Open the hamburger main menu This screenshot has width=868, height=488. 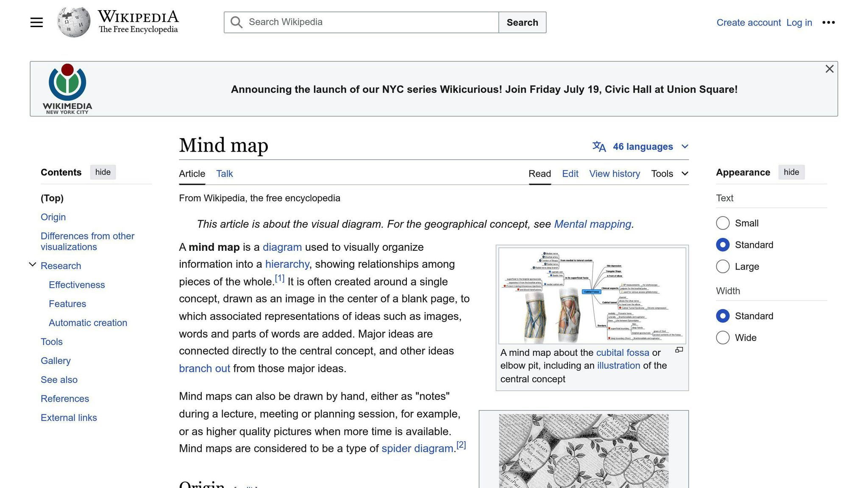click(x=36, y=22)
